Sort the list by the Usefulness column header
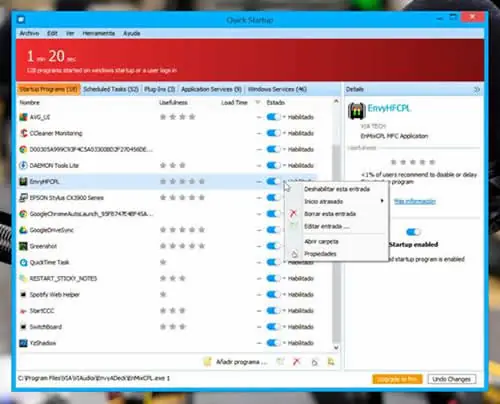Screen dimensions: 500x404 tap(173, 102)
